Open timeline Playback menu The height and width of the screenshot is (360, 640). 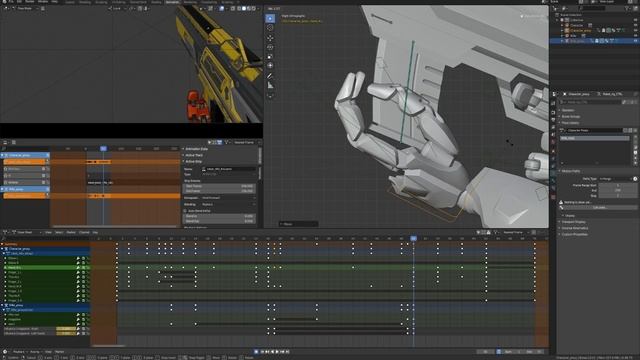tap(19, 351)
